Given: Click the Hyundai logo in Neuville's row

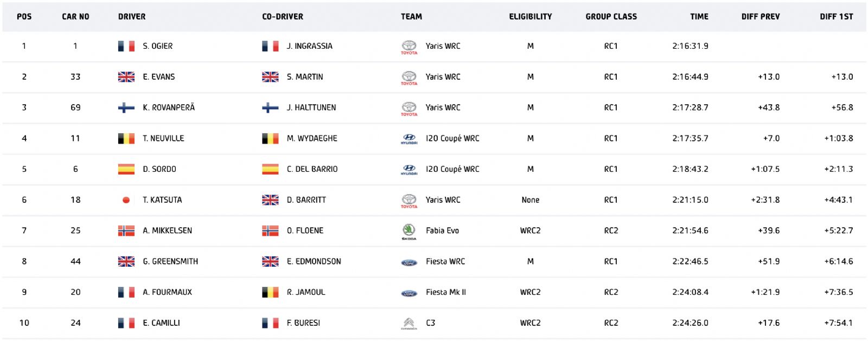Looking at the screenshot, I should click(409, 139).
